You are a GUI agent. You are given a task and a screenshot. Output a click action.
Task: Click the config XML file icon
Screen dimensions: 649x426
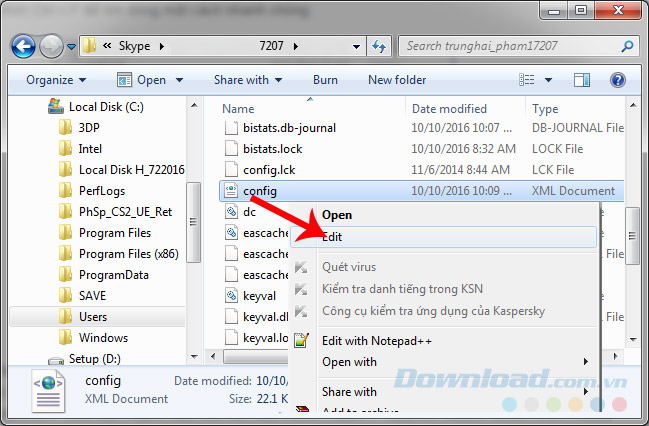coord(231,191)
